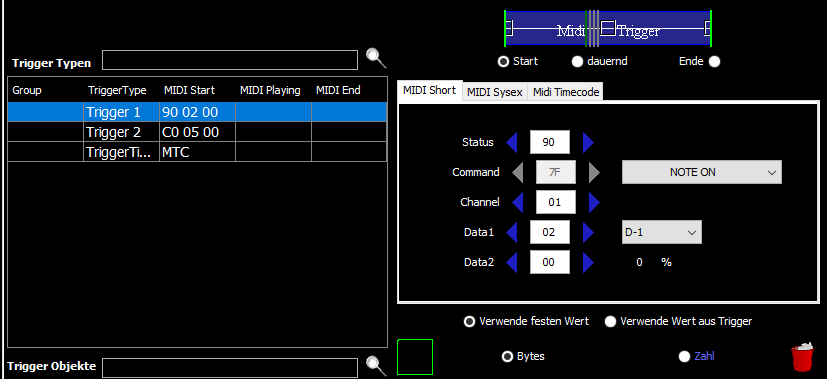827x379 pixels.
Task: Decrease Status value with left arrow
Action: pyautogui.click(x=512, y=142)
